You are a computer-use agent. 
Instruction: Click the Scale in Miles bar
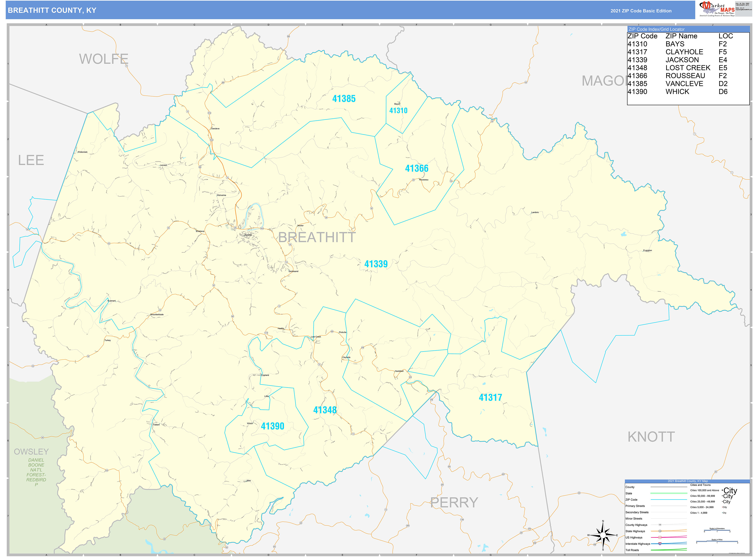[717, 542]
